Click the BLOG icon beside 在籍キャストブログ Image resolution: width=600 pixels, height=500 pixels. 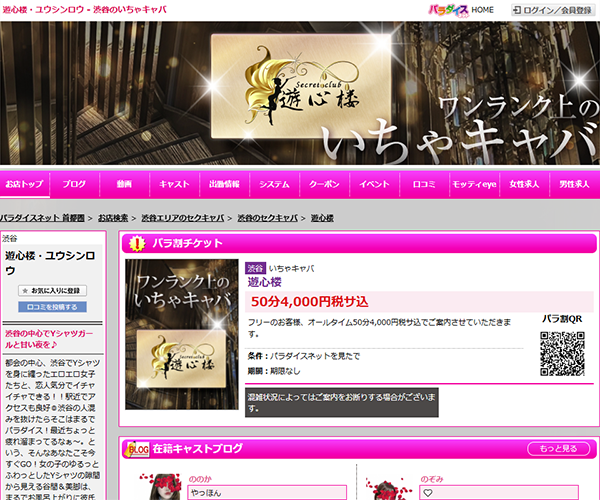(x=137, y=449)
